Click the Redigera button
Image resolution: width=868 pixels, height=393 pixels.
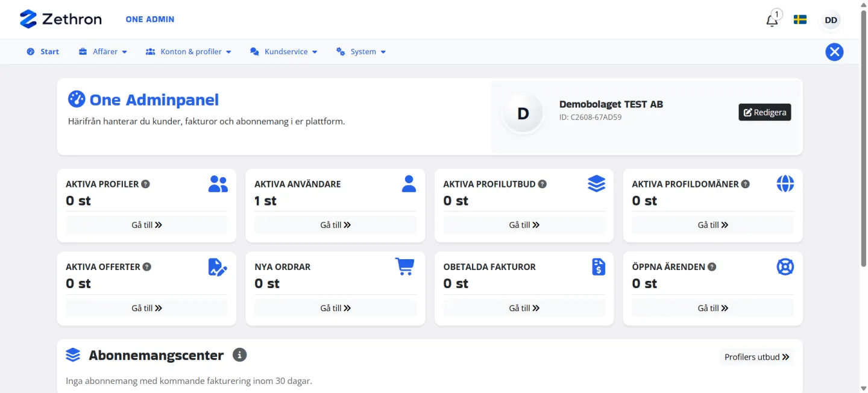[x=765, y=112]
